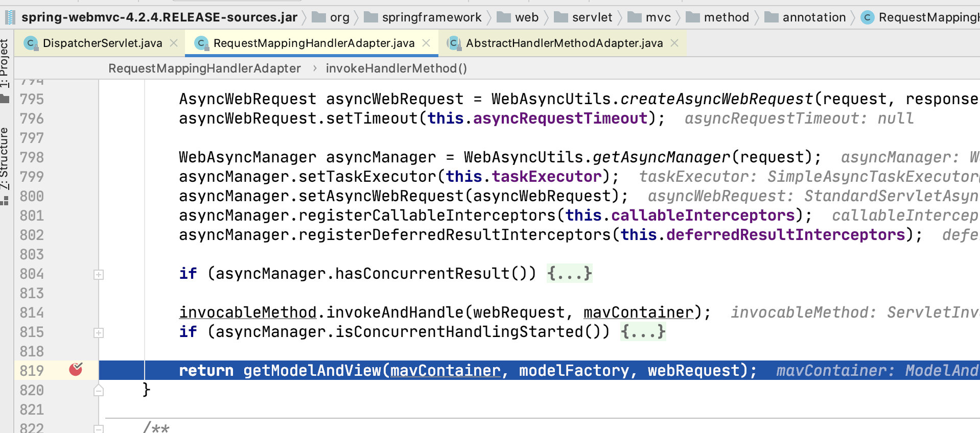Click line number 814 in gutter
Viewport: 980px width, 433px height.
click(32, 312)
